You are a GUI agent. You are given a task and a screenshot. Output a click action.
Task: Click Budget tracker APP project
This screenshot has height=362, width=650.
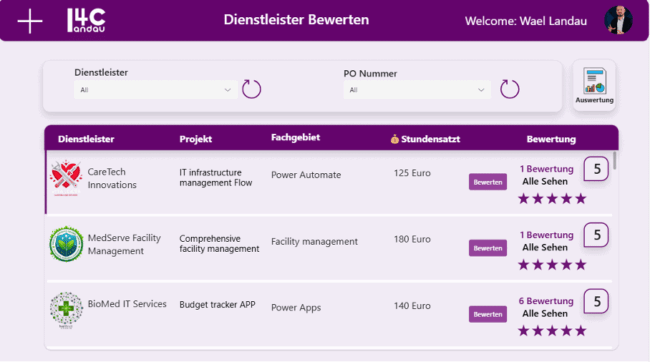point(217,304)
